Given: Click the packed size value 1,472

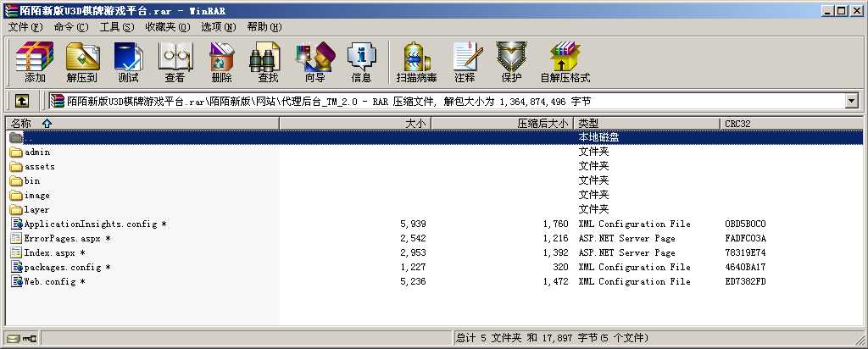Looking at the screenshot, I should (555, 281).
